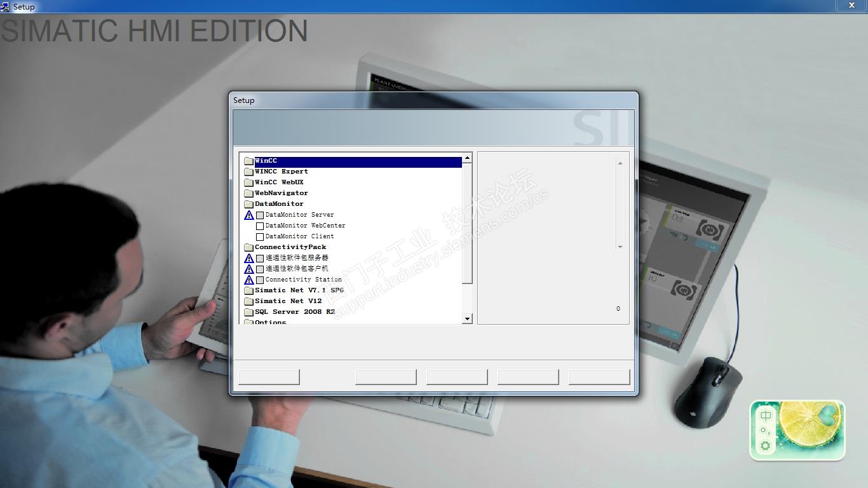Click the up arrow in the description pane
Screen dimensions: 868x488
point(620,163)
